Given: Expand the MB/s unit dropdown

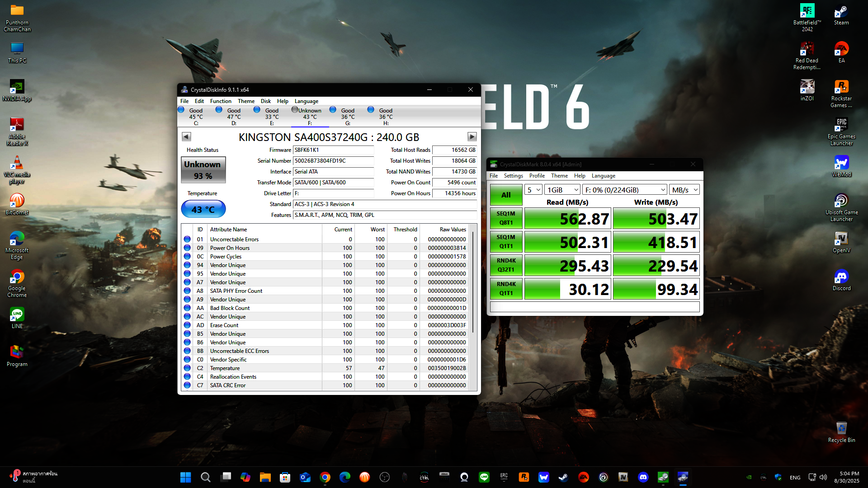Looking at the screenshot, I should point(684,190).
